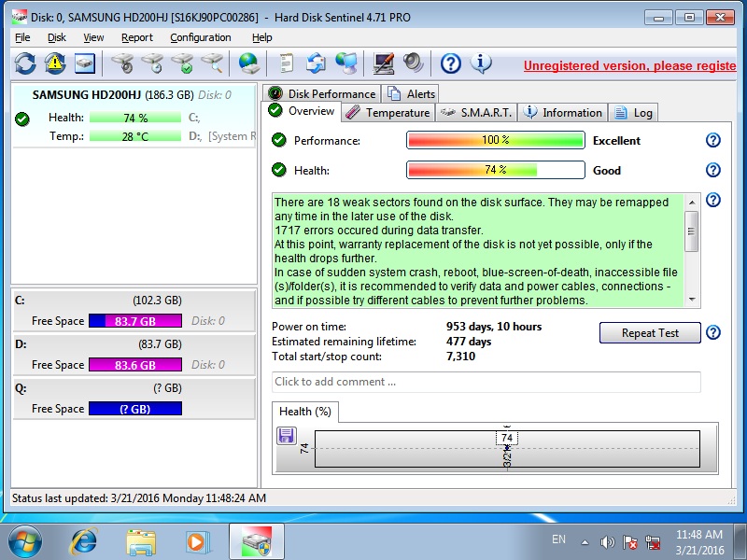Open the File menu
This screenshot has height=560, width=747.
point(22,37)
